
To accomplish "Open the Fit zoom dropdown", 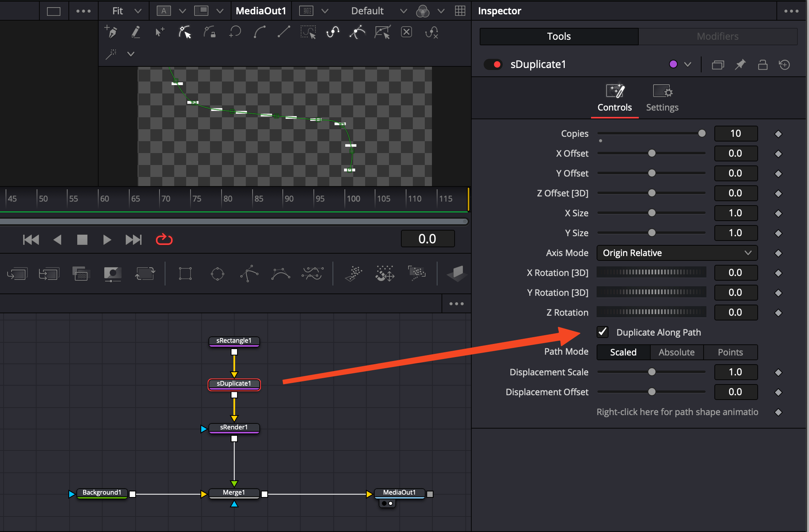I will [126, 11].
